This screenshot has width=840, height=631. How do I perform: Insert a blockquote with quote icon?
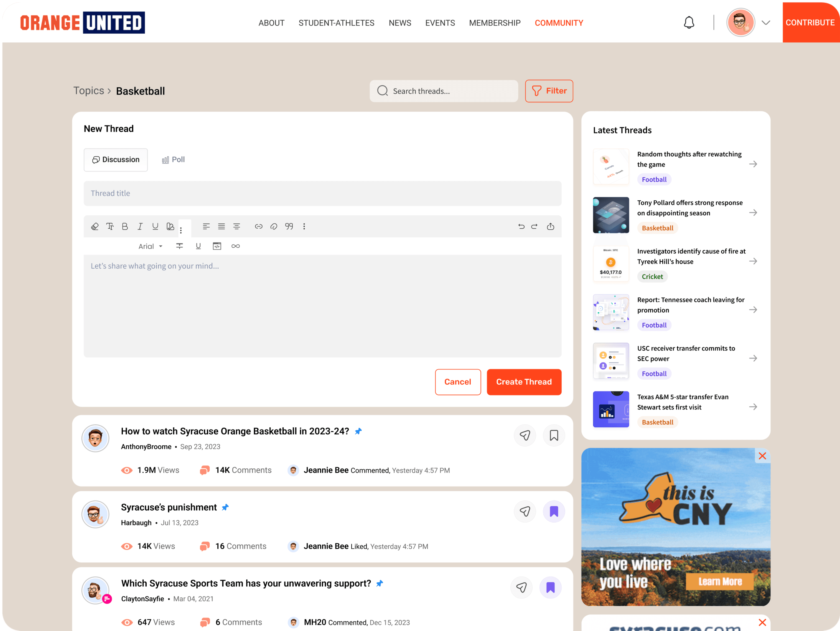tap(289, 227)
